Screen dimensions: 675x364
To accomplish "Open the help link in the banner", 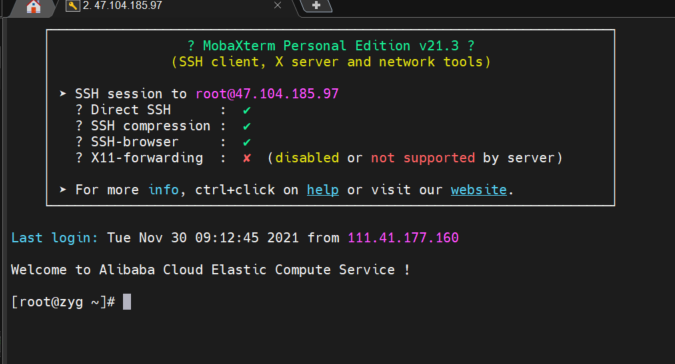I will click(322, 190).
